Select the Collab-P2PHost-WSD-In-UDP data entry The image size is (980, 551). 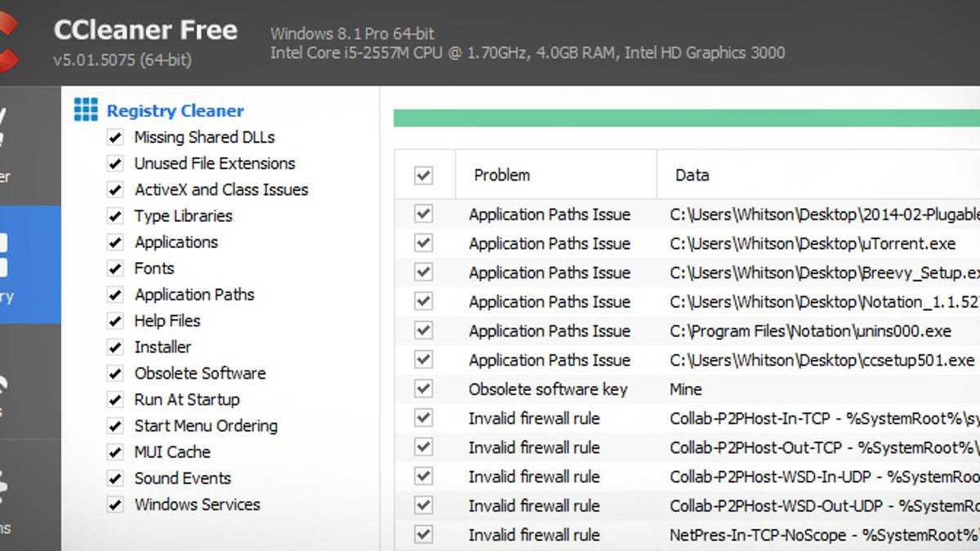(825, 477)
